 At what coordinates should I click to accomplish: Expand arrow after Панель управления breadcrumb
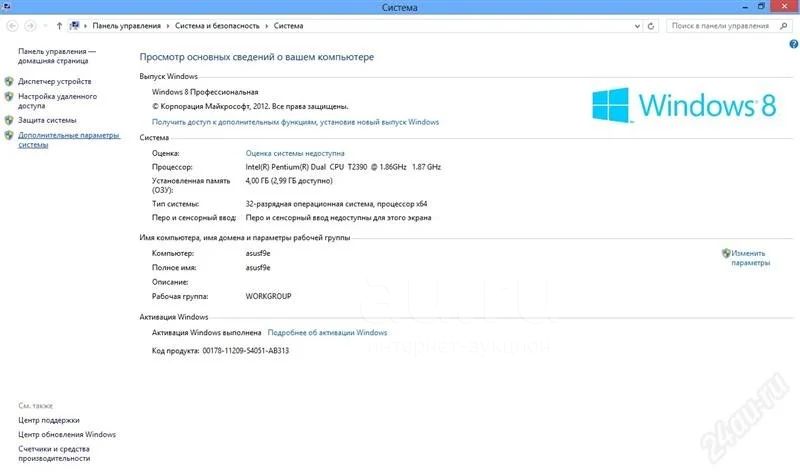(167, 26)
